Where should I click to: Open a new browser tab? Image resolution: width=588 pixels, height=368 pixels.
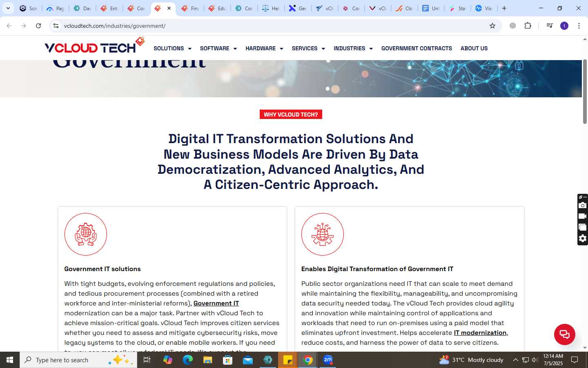(x=504, y=8)
